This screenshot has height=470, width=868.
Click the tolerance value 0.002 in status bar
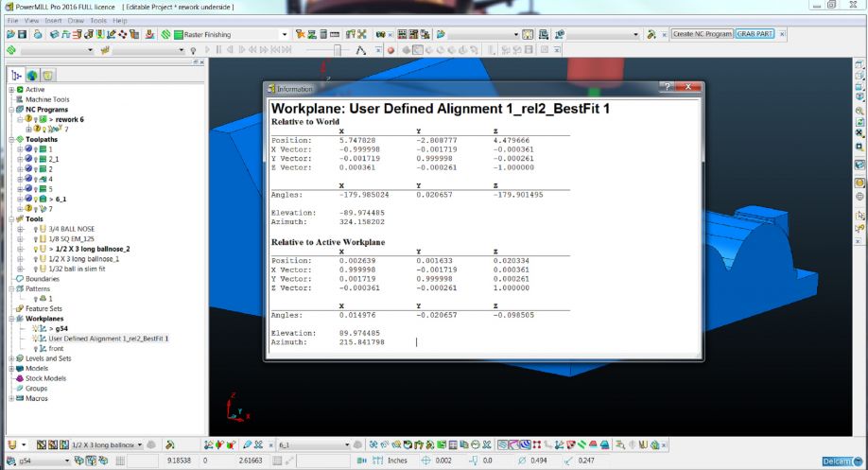tap(443, 460)
